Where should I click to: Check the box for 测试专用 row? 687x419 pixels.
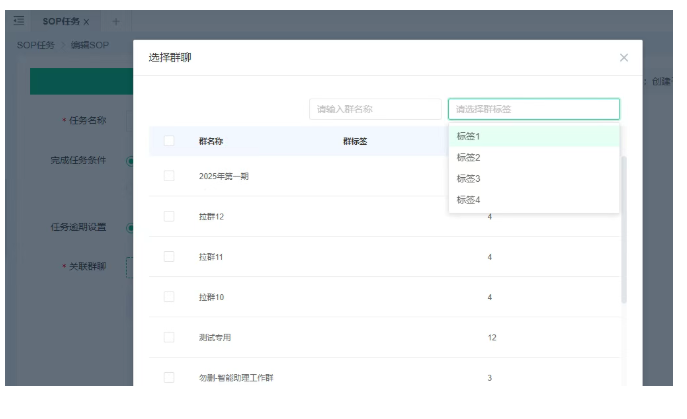169,337
